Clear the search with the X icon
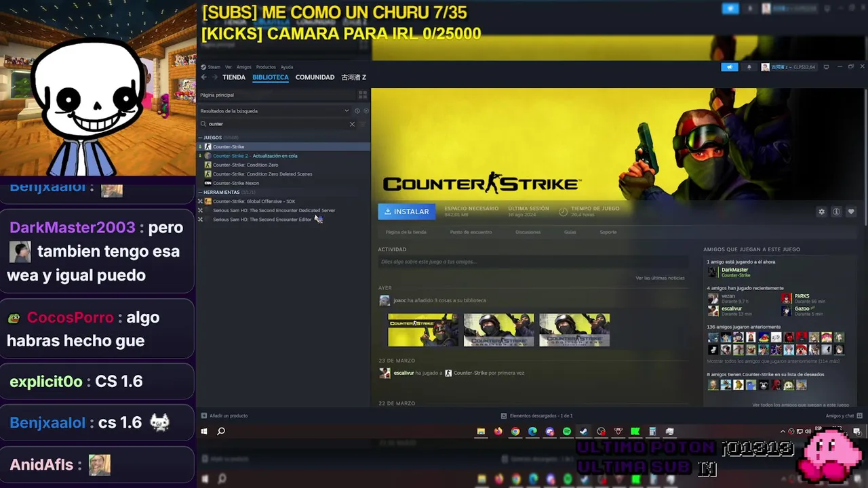 (352, 124)
